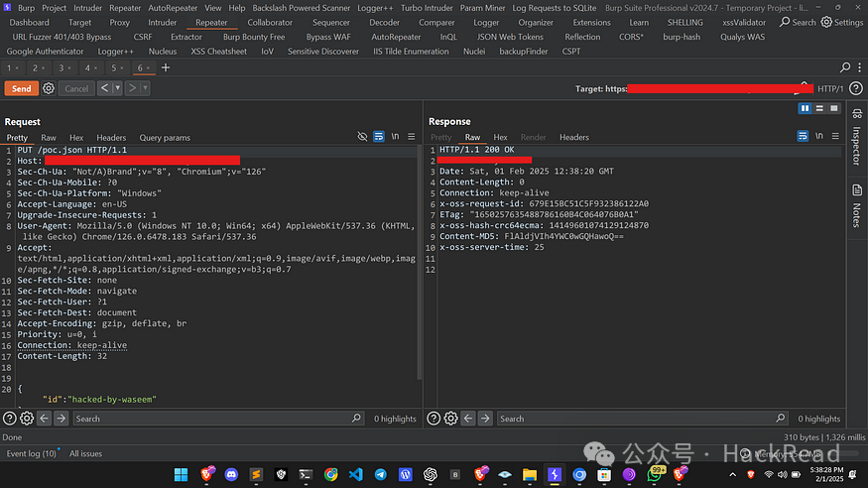Switch to Repeater tab 3

(61, 68)
